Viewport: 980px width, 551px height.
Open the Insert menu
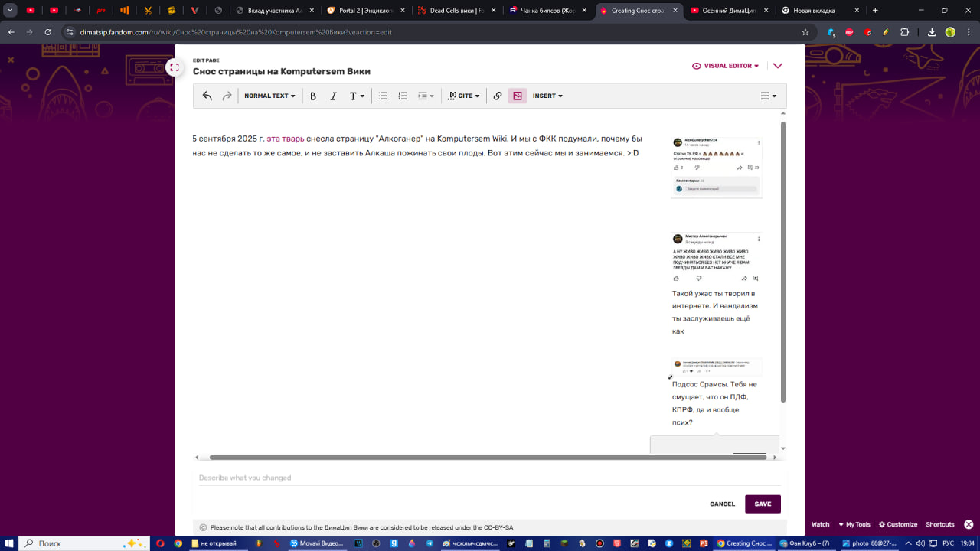(x=547, y=96)
